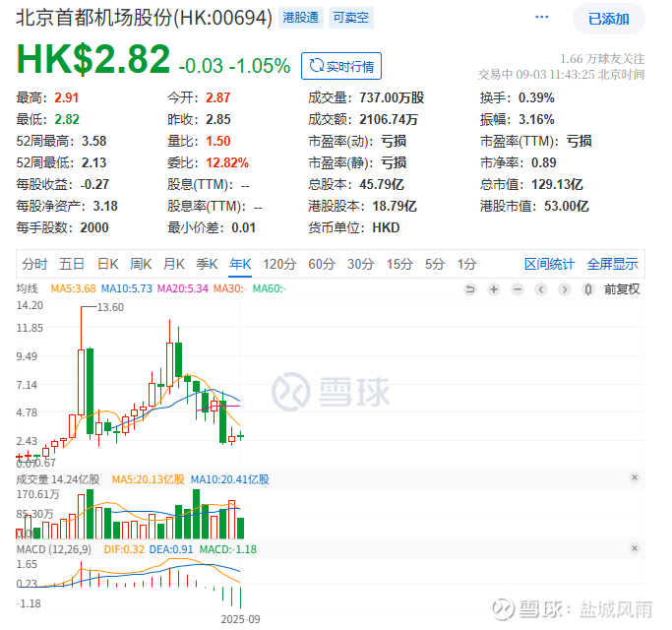672x630 pixels.
Task: Open the 前复权 adjustment dropdown
Action: (x=622, y=289)
